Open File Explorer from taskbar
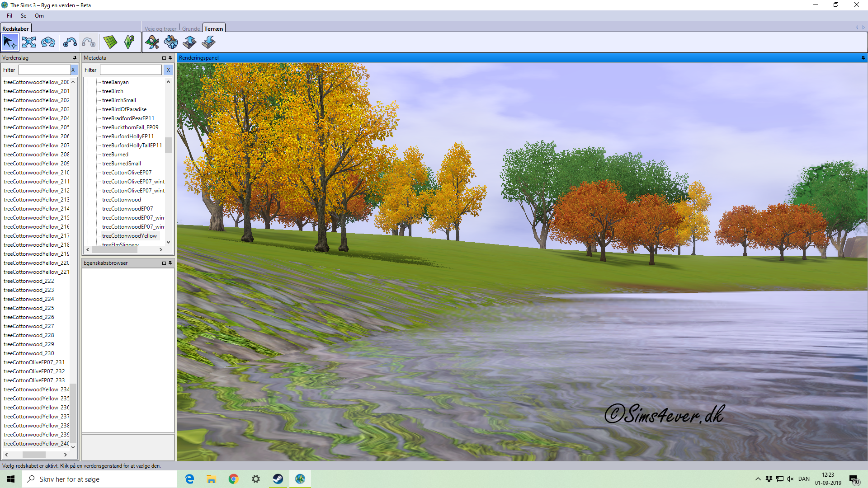This screenshot has width=868, height=488. pos(211,479)
